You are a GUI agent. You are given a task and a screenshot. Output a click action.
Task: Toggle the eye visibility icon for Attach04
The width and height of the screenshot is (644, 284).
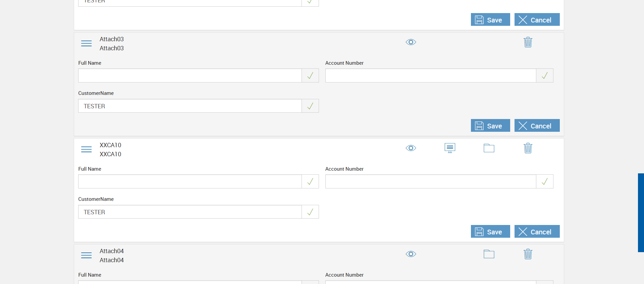point(411,254)
